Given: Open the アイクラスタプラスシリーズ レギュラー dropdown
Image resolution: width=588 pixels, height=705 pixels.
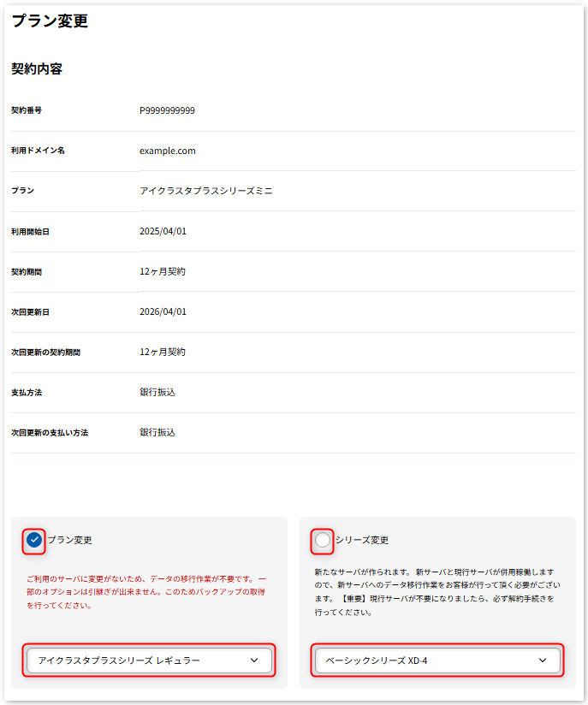Looking at the screenshot, I should [x=149, y=661].
